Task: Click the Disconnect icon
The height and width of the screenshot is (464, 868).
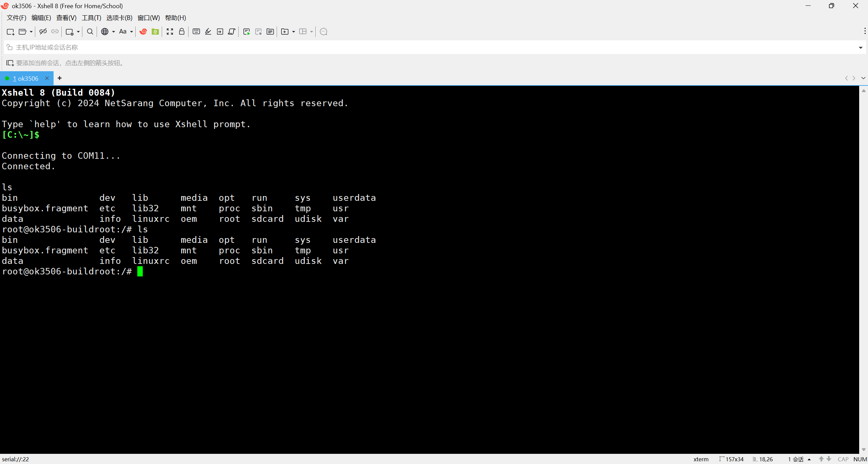Action: 43,32
